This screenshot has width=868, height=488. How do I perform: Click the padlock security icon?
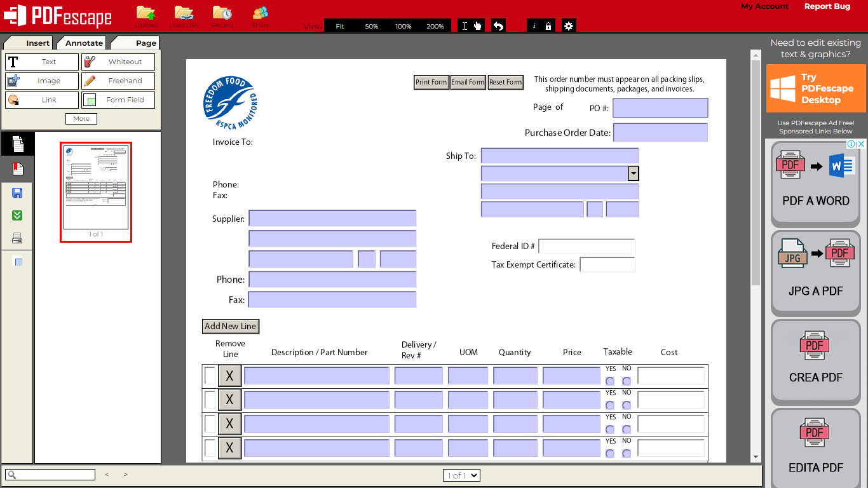point(548,26)
